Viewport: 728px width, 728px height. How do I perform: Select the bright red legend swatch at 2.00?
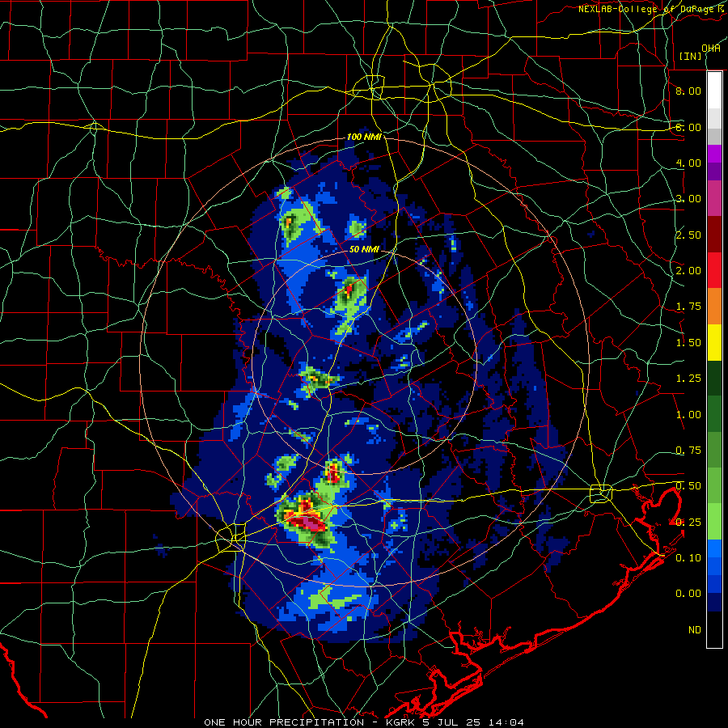point(714,270)
